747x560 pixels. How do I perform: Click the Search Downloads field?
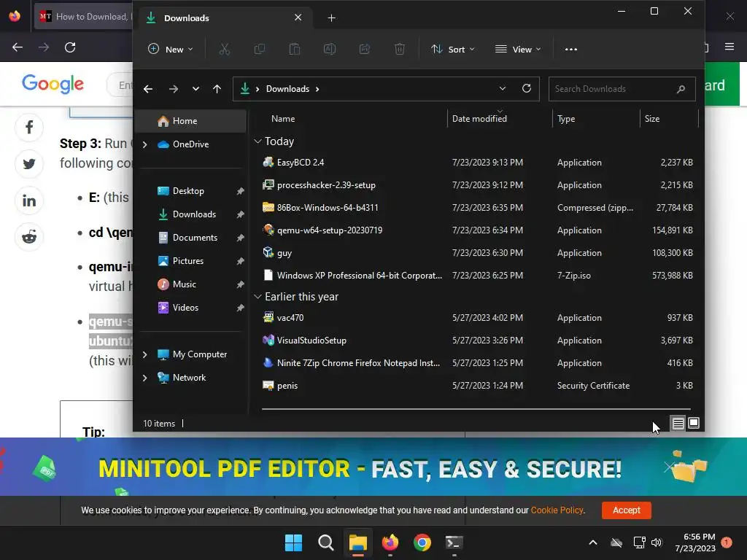(x=622, y=89)
